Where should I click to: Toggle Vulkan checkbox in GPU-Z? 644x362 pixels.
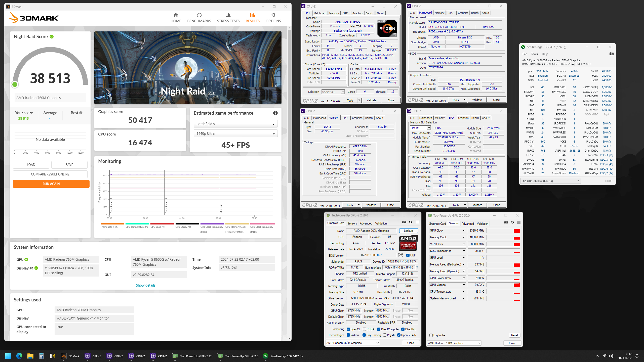pos(348,335)
